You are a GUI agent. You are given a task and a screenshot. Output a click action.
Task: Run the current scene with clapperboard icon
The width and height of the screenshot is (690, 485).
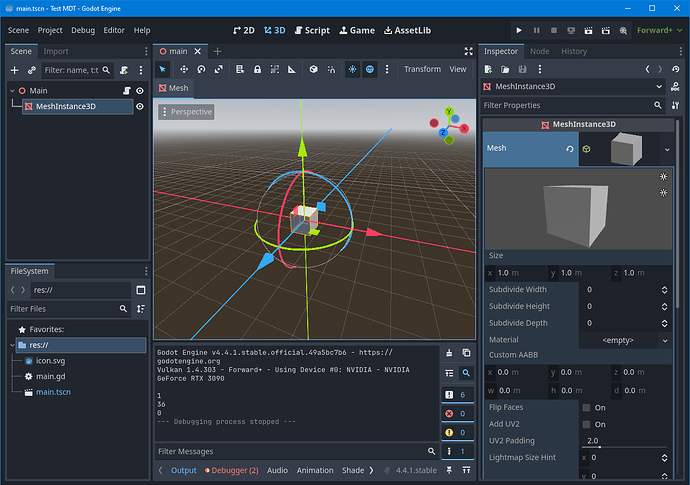point(588,30)
